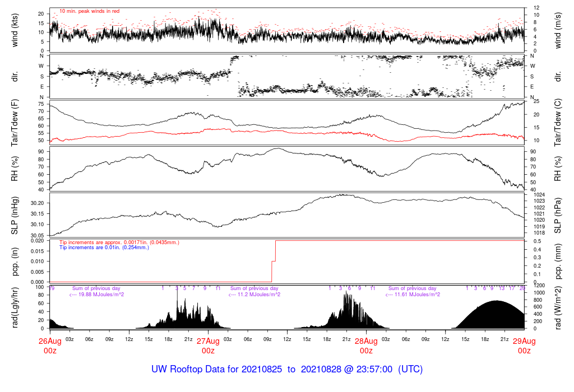Click the red 'Tip increments are approx. 0.00171in.' note
Viewport: 574px width, 392px height.
[x=119, y=242]
